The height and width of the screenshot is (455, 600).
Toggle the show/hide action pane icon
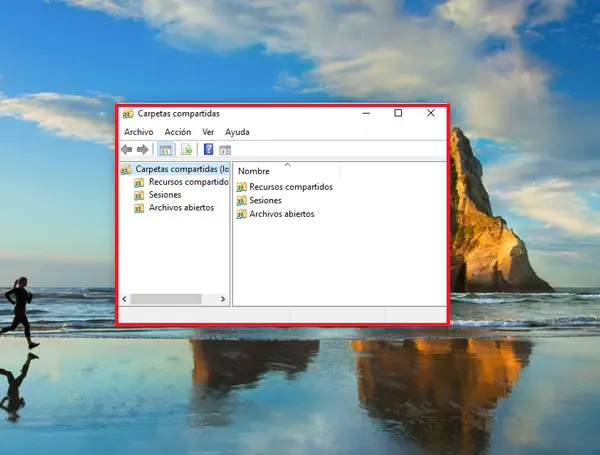tap(225, 150)
